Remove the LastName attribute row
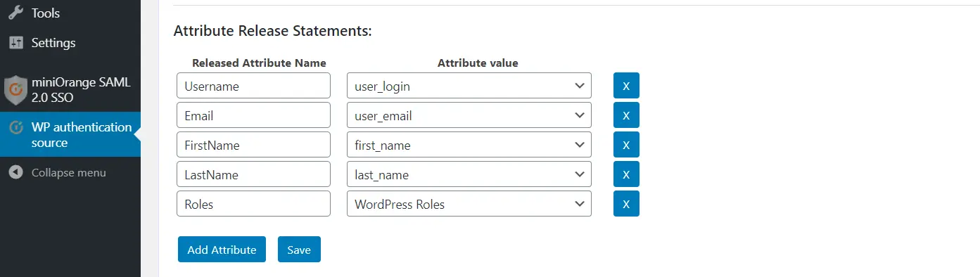Viewport: 980px width, 277px height. (626, 174)
